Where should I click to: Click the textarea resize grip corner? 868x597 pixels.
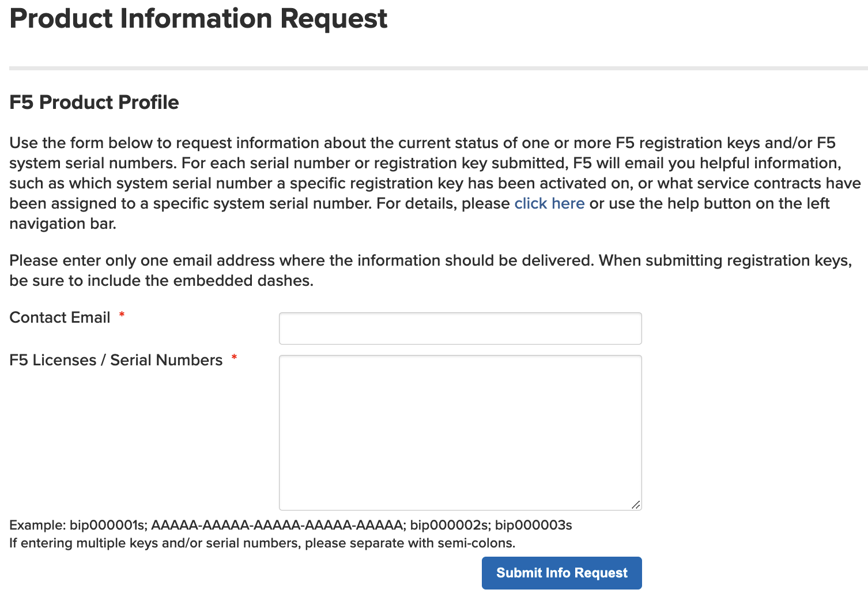click(635, 504)
